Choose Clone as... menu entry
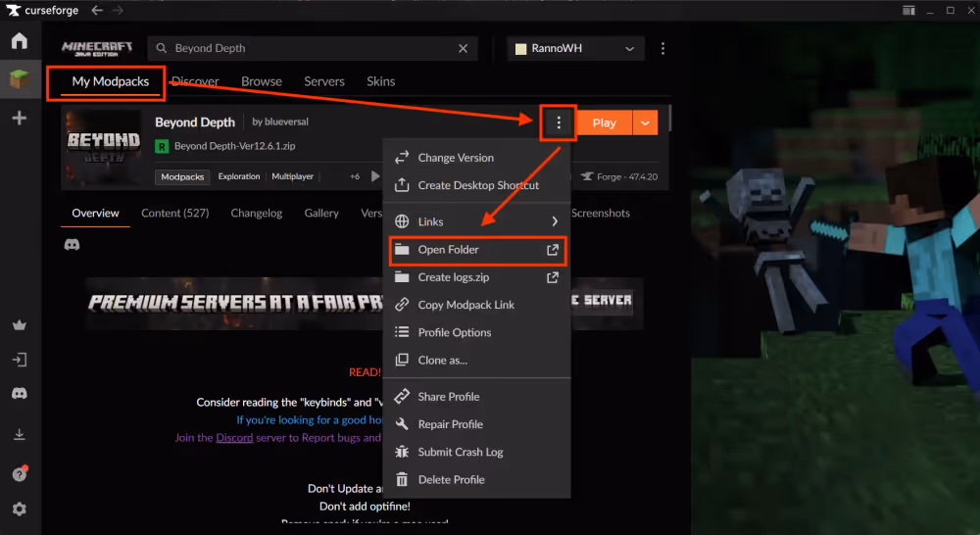Viewport: 980px width, 535px height. 477,360
